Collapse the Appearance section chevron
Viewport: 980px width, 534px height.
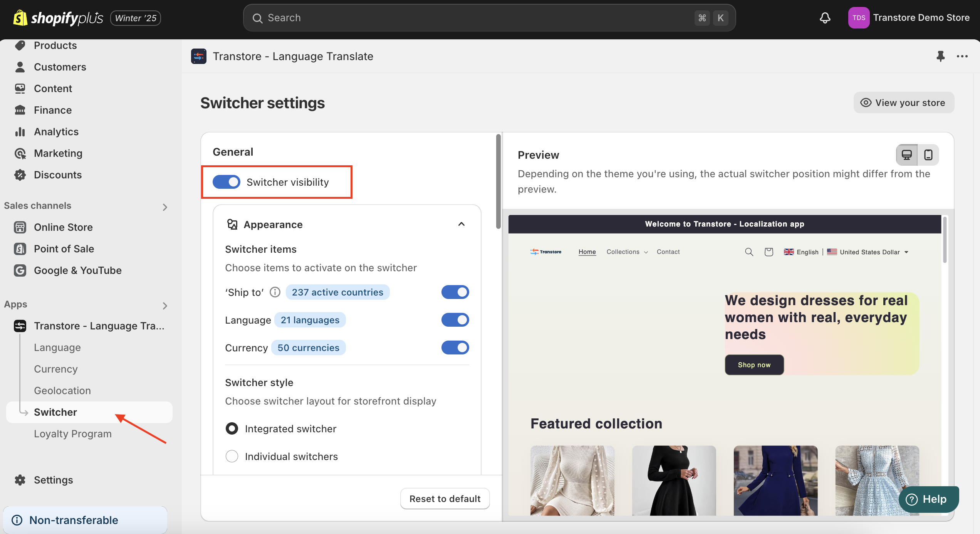pos(461,224)
